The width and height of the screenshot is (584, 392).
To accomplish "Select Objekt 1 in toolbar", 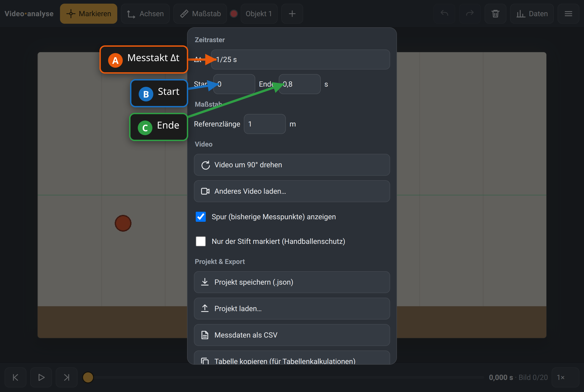I will (259, 13).
